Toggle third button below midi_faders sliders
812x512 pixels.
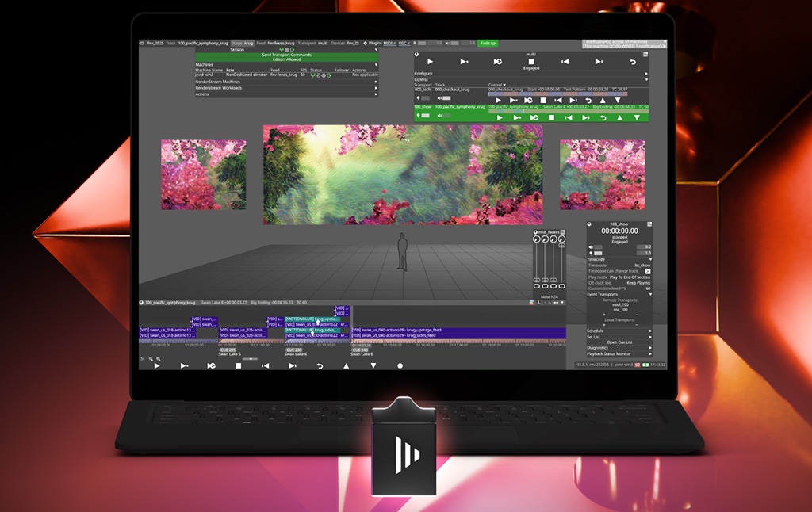click(x=553, y=286)
